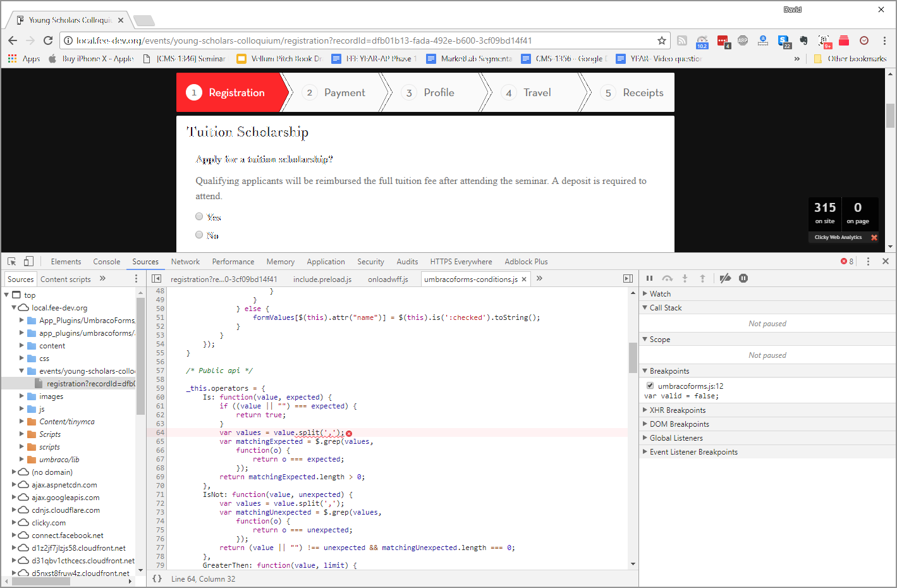897x588 pixels.
Task: Show more open file tabs chevron
Action: point(539,278)
